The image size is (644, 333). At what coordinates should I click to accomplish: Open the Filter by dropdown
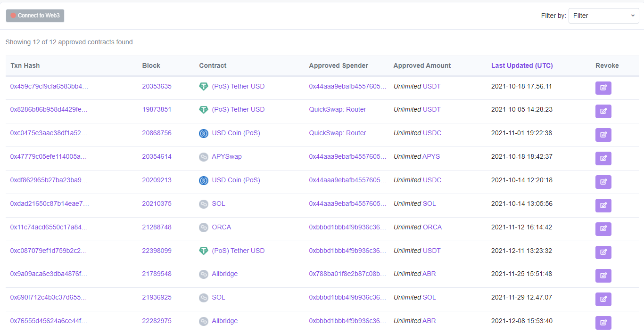pyautogui.click(x=604, y=16)
